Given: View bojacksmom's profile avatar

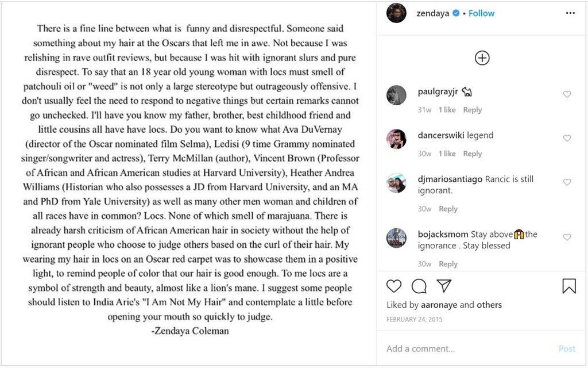Looking at the screenshot, I should (396, 238).
